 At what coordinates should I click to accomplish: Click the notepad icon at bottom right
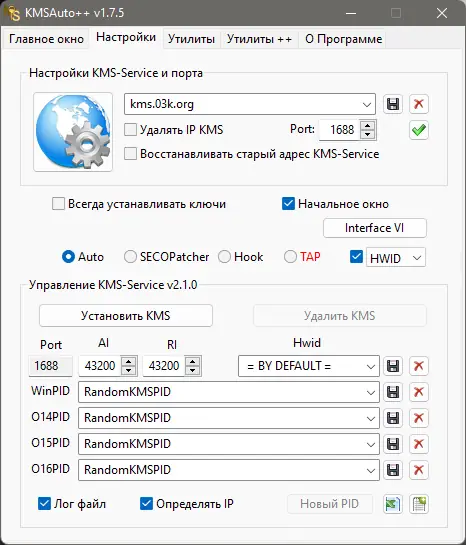(x=418, y=504)
